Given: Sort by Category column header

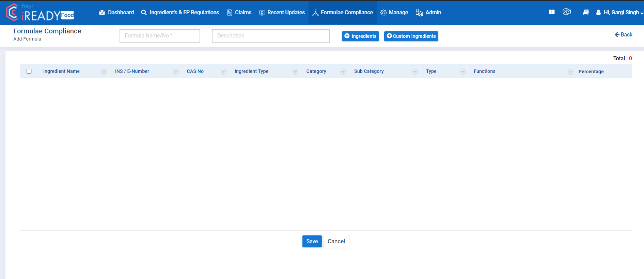Looking at the screenshot, I should point(316,71).
